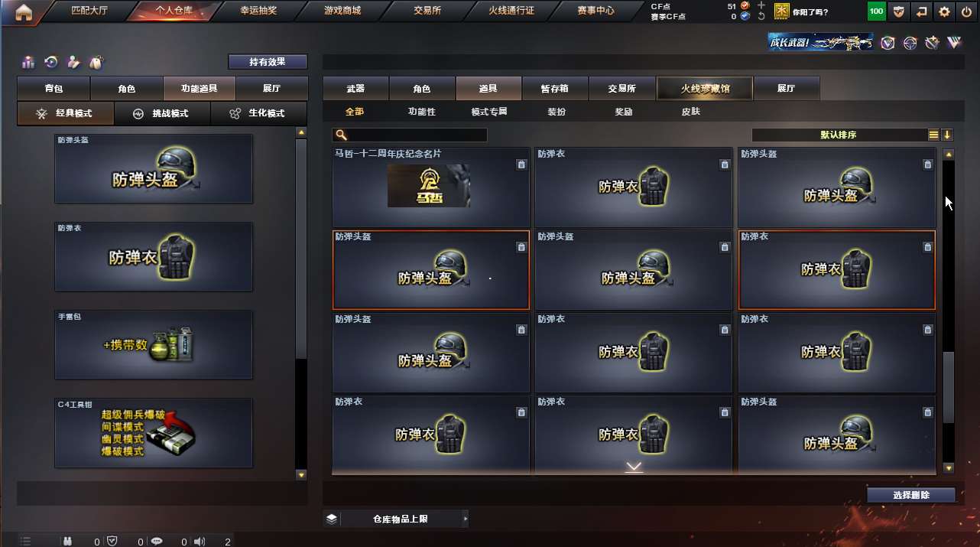The width and height of the screenshot is (980, 547).
Task: Switch to 挑战模式 mode
Action: (x=161, y=113)
